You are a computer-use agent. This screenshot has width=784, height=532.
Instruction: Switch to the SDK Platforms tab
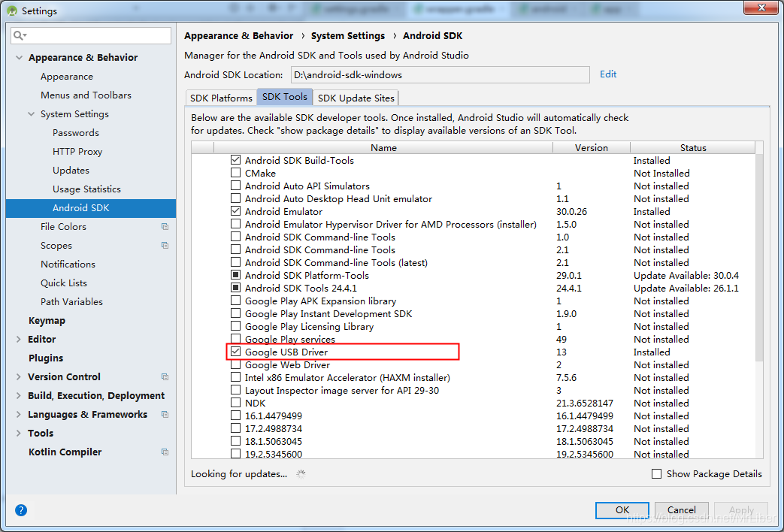pyautogui.click(x=221, y=98)
